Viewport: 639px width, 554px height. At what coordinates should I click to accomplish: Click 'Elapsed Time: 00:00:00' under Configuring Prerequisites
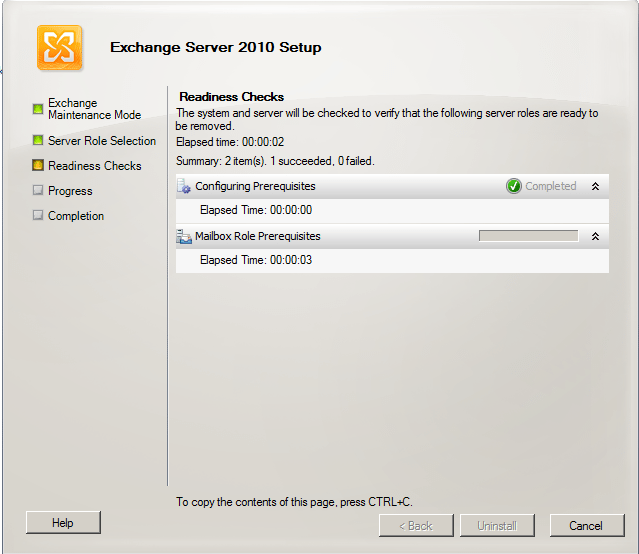tap(256, 210)
